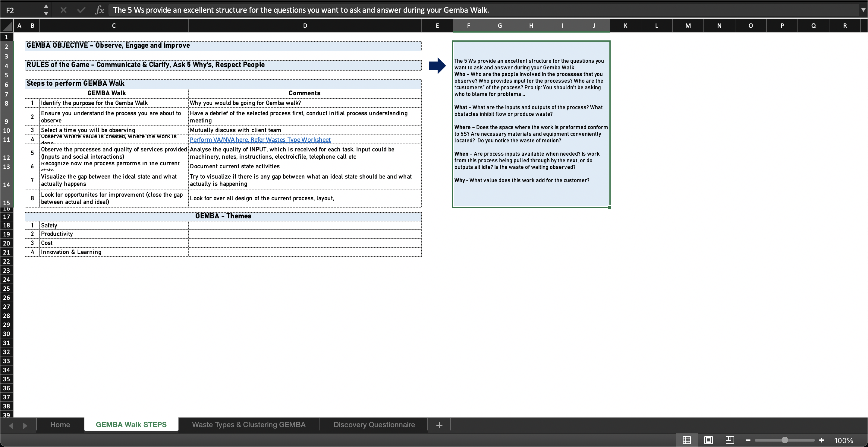Click the cancel entry X icon

[x=63, y=10]
